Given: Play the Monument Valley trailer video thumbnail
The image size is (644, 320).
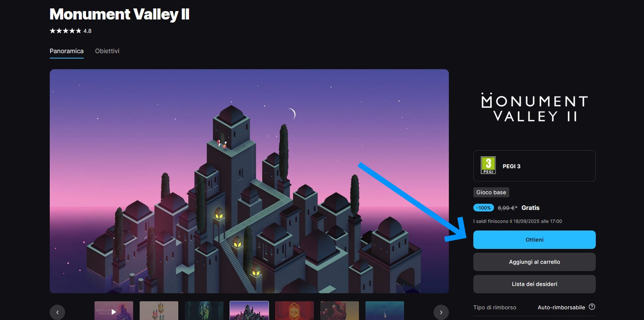Looking at the screenshot, I should 114,310.
